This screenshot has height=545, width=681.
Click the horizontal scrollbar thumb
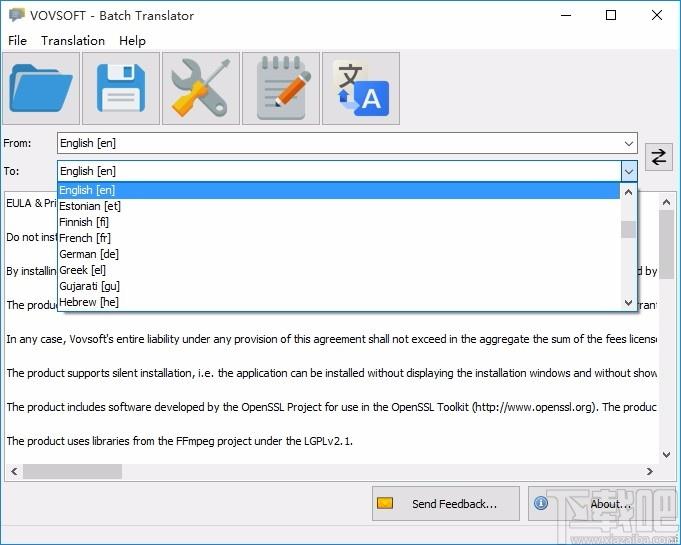click(x=72, y=471)
